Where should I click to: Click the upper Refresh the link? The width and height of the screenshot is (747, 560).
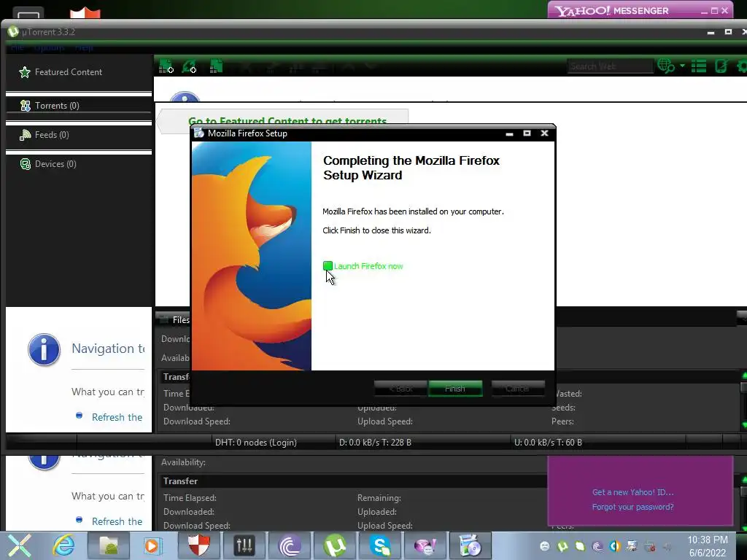click(117, 417)
